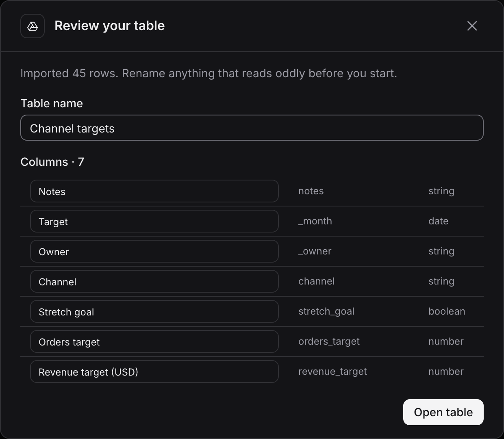Screen dimensions: 504x439
Task: Select the 'stretch_goal' source key text
Action: [x=326, y=311]
